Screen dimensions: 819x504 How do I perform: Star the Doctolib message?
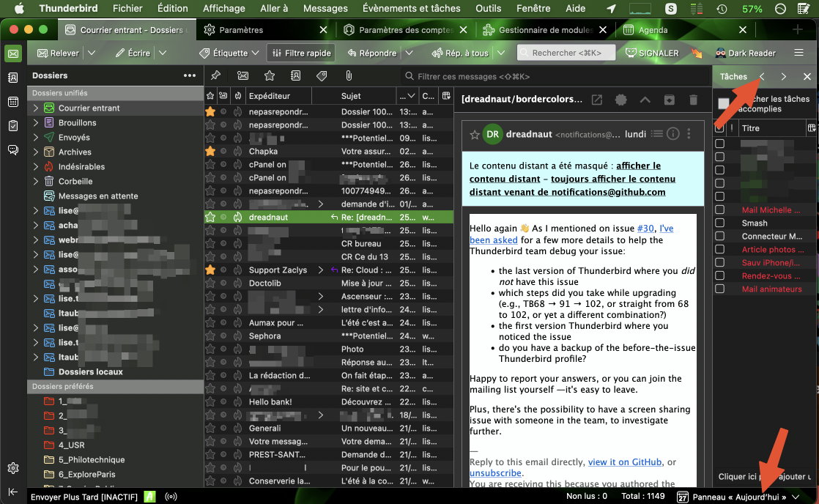click(210, 283)
